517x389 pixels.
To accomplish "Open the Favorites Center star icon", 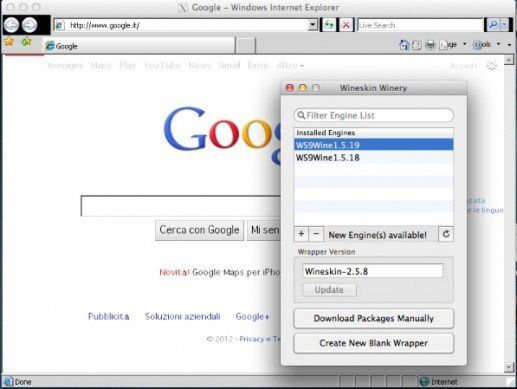I will pos(9,41).
